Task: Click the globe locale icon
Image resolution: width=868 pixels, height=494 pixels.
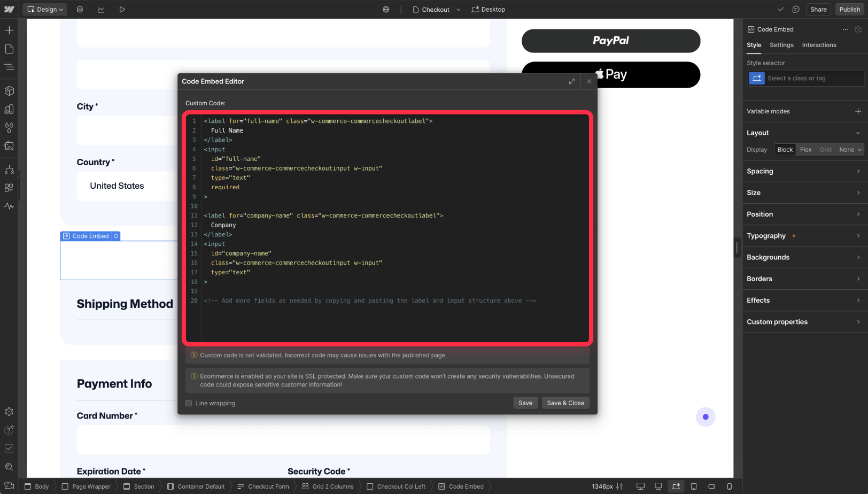Action: 386,9
